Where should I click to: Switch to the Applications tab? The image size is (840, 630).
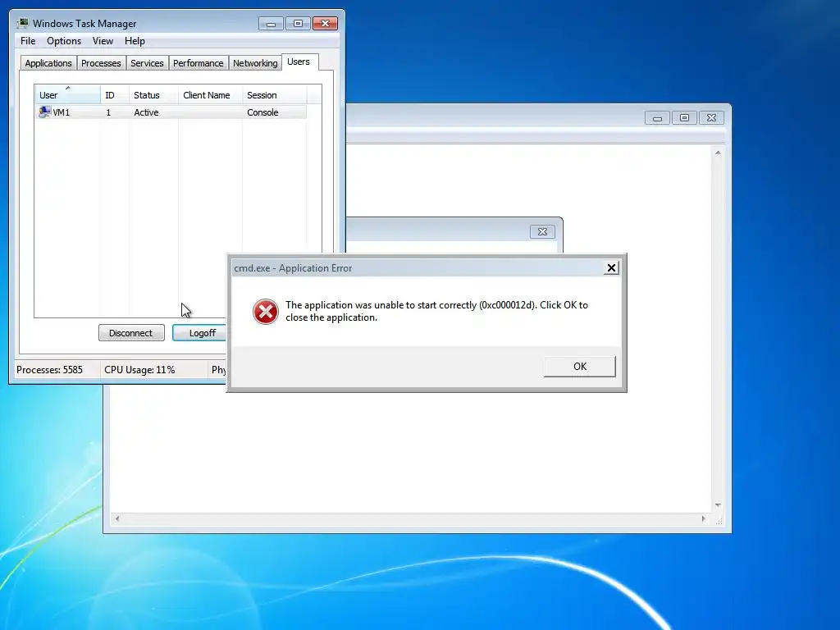coord(48,63)
